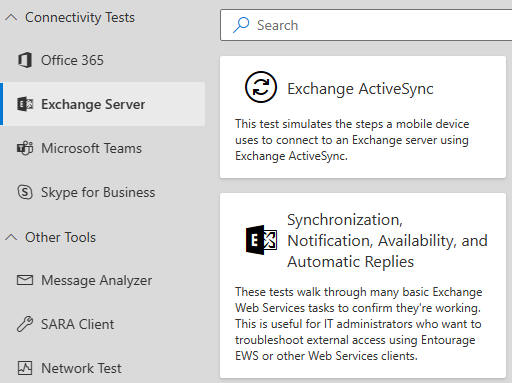
Task: Click the search magnifier icon
Action: (241, 25)
